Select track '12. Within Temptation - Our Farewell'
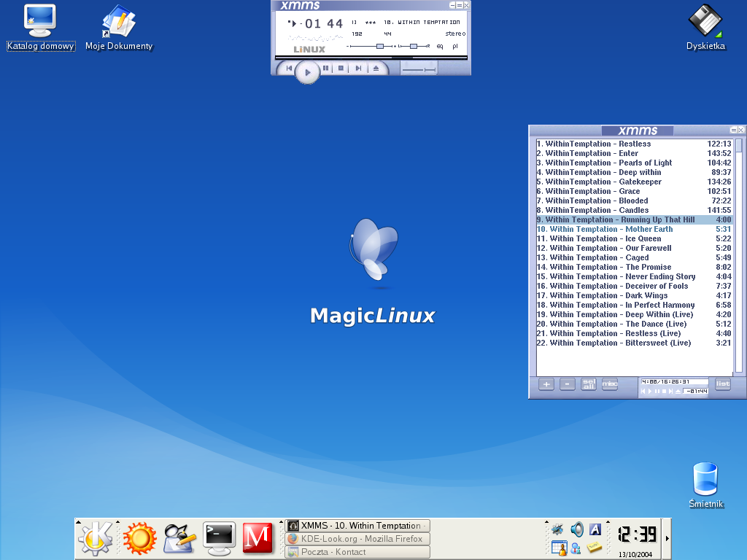Viewport: 747px width, 560px height. click(x=634, y=248)
